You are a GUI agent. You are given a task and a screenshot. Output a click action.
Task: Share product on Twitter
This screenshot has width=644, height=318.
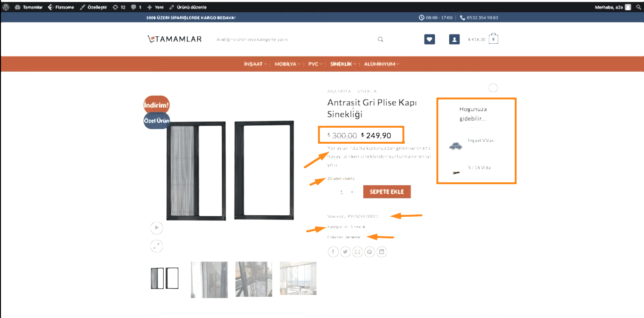pyautogui.click(x=345, y=252)
